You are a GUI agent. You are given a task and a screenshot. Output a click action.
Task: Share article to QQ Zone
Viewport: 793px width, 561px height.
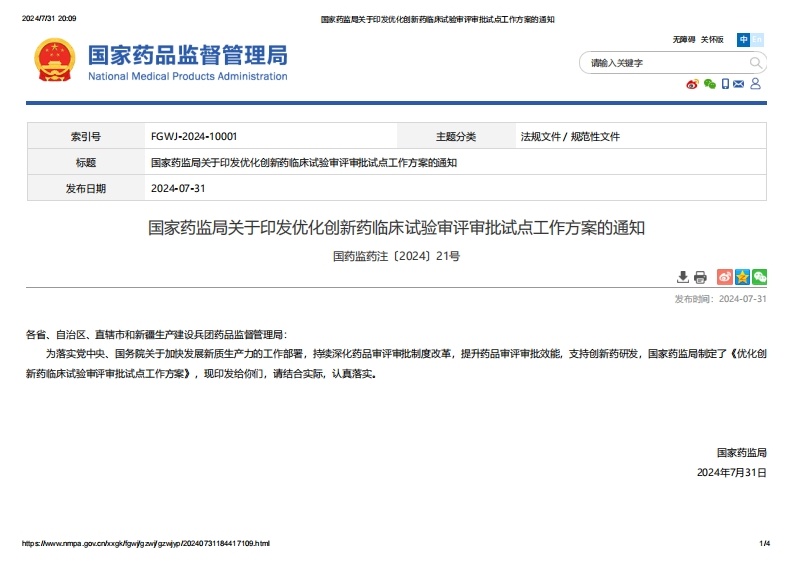point(742,277)
